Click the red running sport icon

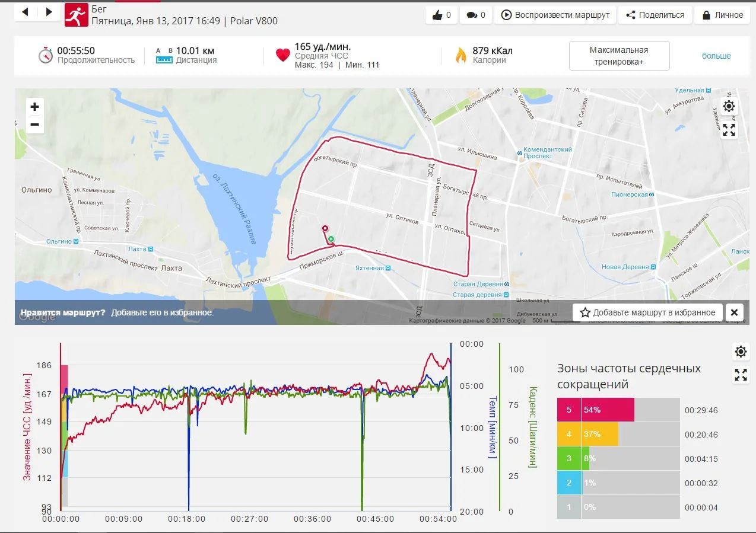(75, 15)
